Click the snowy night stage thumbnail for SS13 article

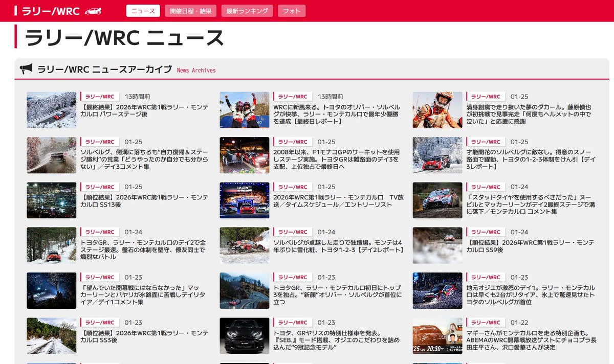[51, 200]
